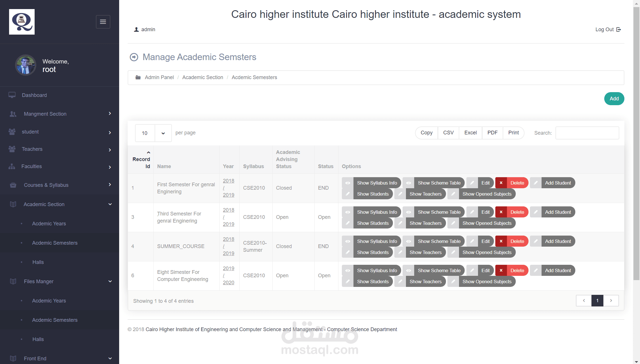Image resolution: width=640 pixels, height=364 pixels.
Task: Open Halls under Academic Section
Action: [38, 262]
